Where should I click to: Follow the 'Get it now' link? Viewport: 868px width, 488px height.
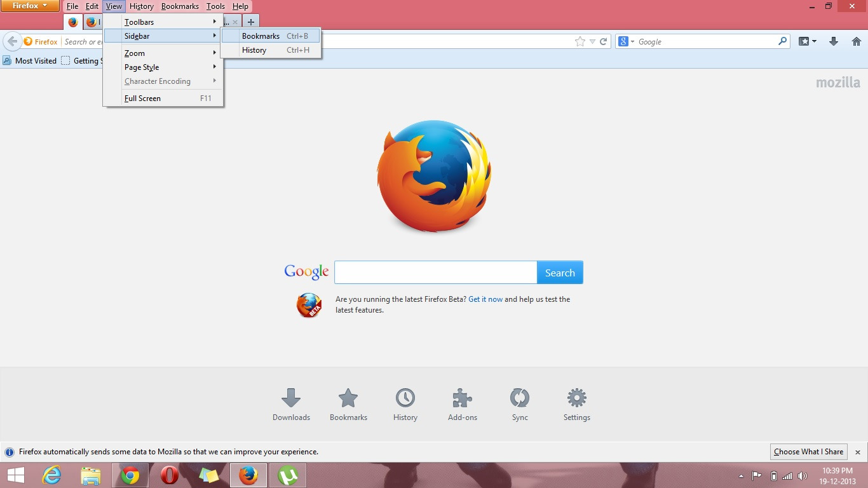tap(485, 299)
